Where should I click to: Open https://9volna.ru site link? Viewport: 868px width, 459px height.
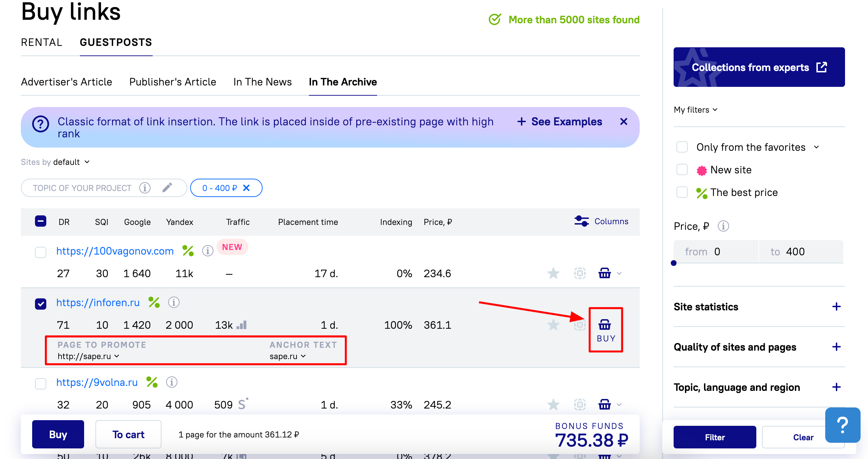(97, 382)
